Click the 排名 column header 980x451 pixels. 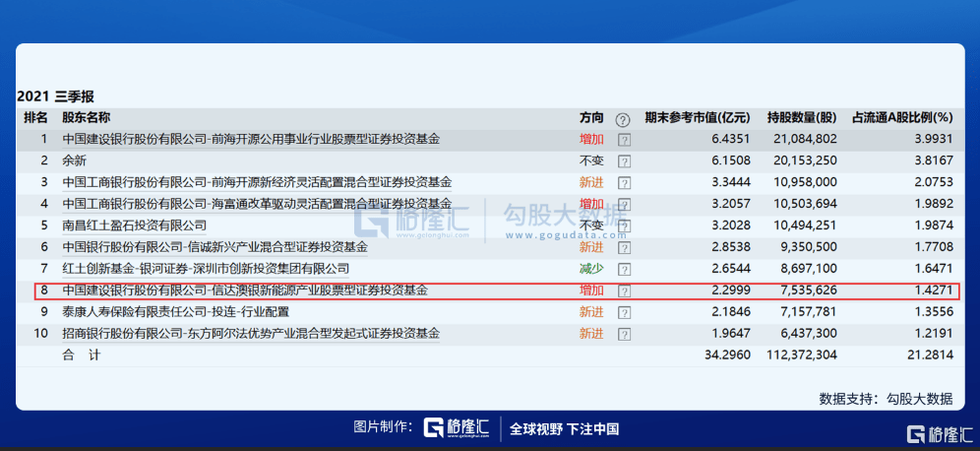point(35,117)
